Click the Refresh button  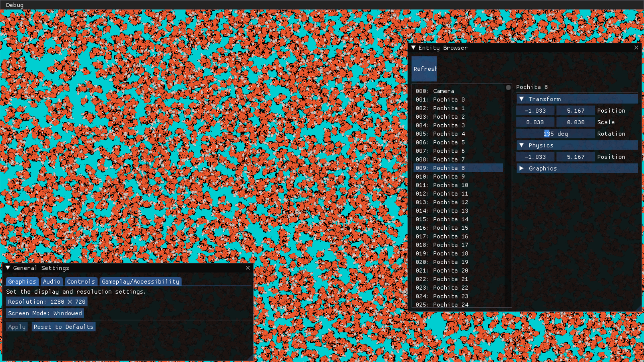coord(424,69)
